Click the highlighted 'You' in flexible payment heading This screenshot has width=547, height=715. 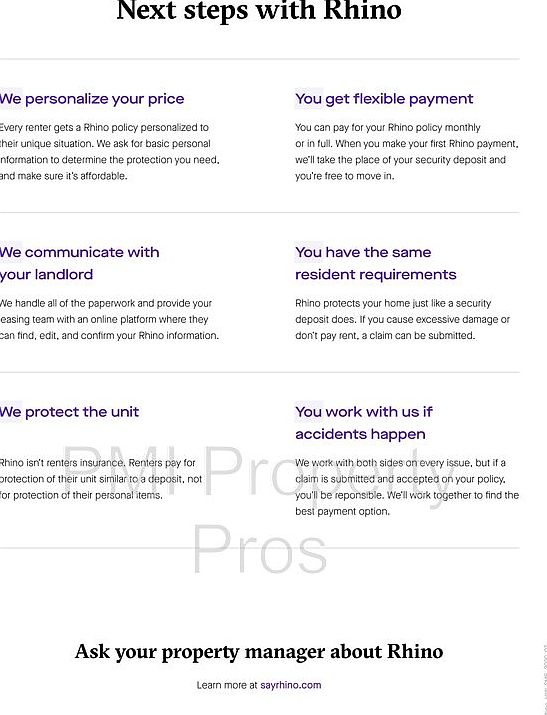coord(309,98)
